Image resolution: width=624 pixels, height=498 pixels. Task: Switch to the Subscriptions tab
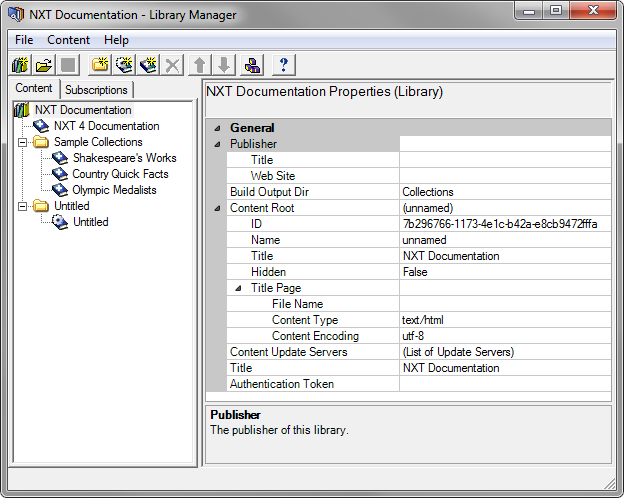[x=96, y=90]
